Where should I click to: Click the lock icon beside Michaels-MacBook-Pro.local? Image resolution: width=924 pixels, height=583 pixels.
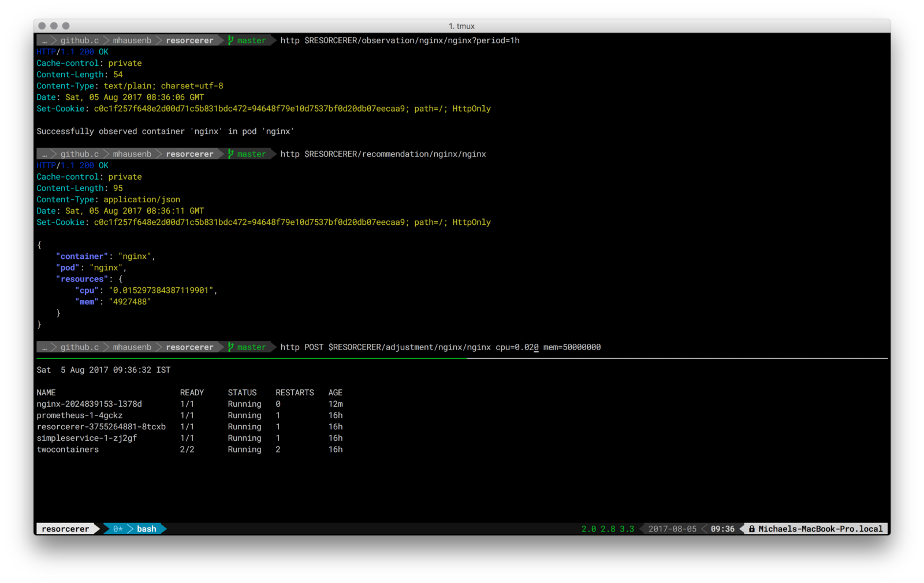coord(751,529)
